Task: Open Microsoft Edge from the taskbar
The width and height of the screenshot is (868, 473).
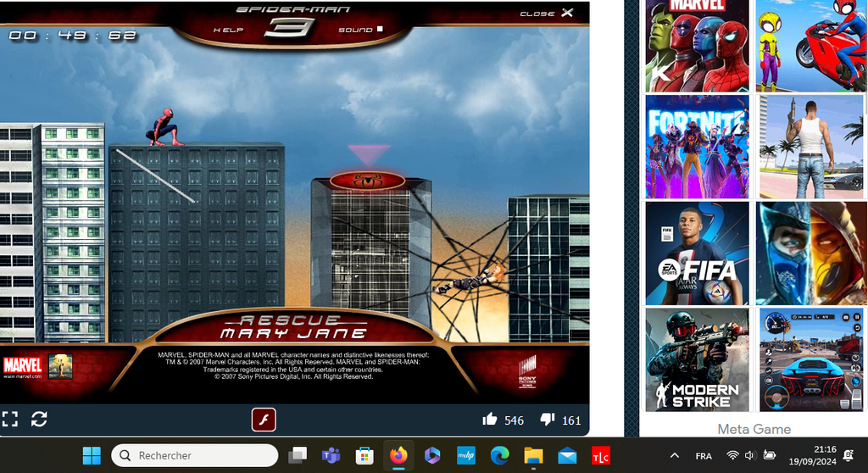Action: (500, 455)
